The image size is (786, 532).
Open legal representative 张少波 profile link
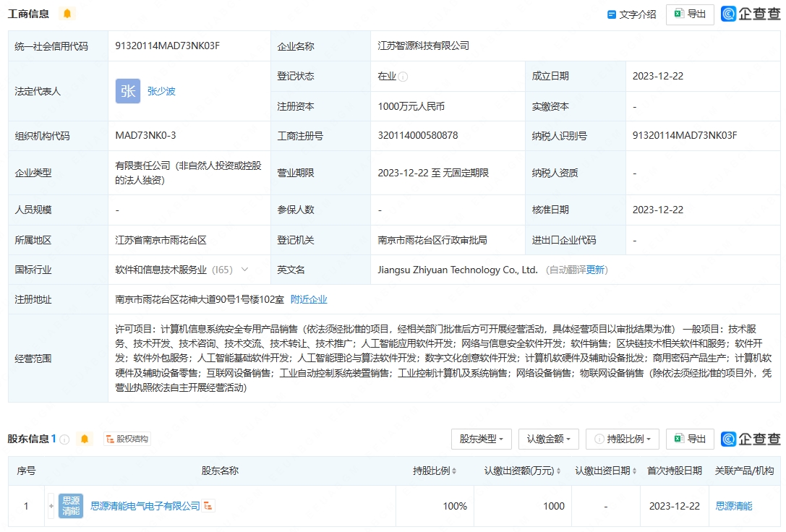pyautogui.click(x=161, y=91)
